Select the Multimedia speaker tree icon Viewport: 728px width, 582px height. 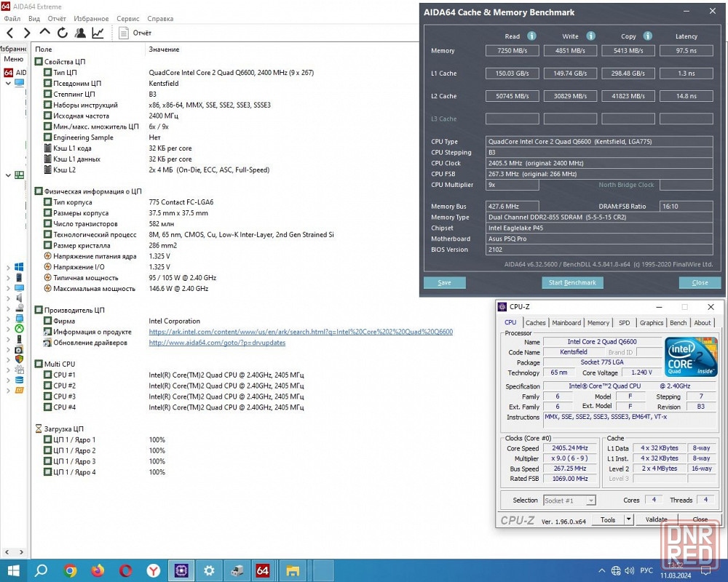19,298
